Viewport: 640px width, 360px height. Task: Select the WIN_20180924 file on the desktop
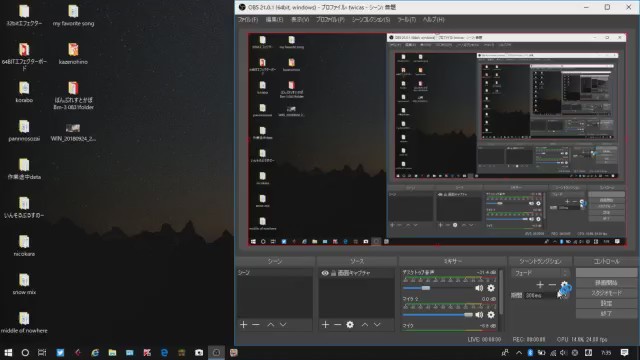pyautogui.click(x=73, y=132)
